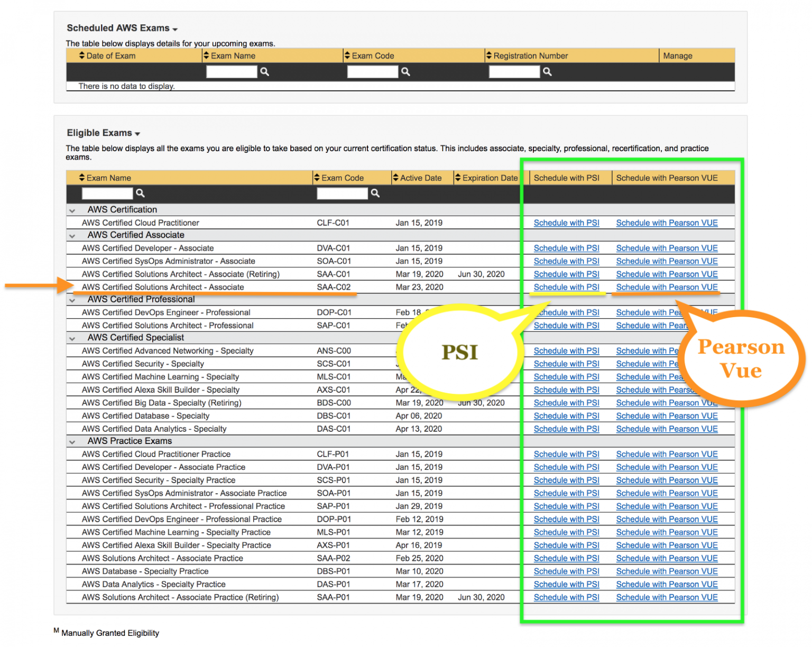Sort eligible exams by Exam Name

tap(82, 178)
